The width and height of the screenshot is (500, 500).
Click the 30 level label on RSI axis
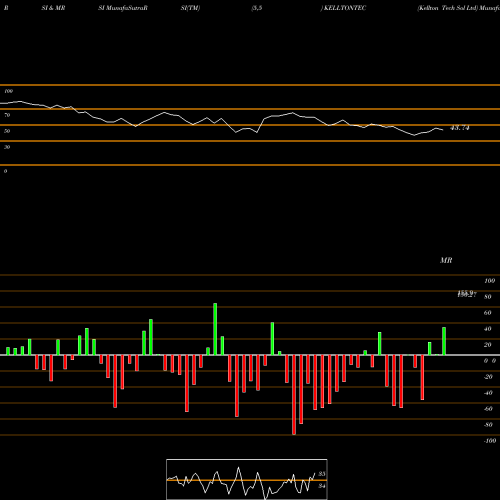[7, 147]
